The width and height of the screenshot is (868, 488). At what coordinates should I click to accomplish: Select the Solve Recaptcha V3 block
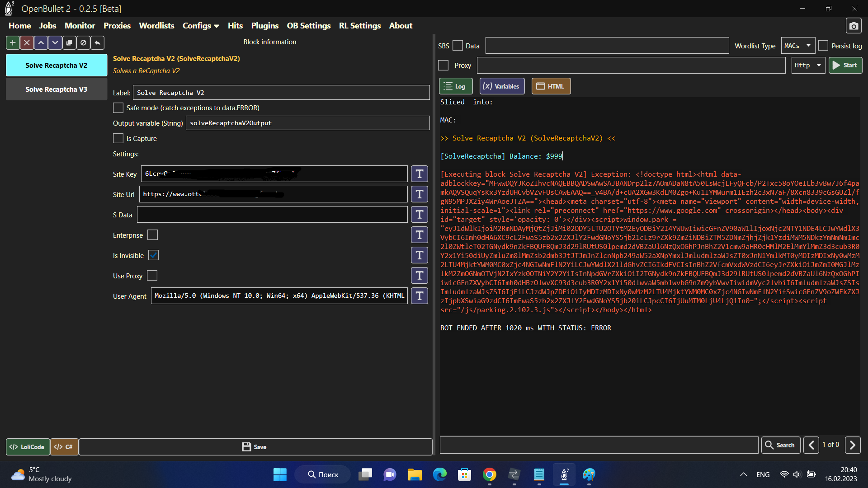pyautogui.click(x=57, y=89)
